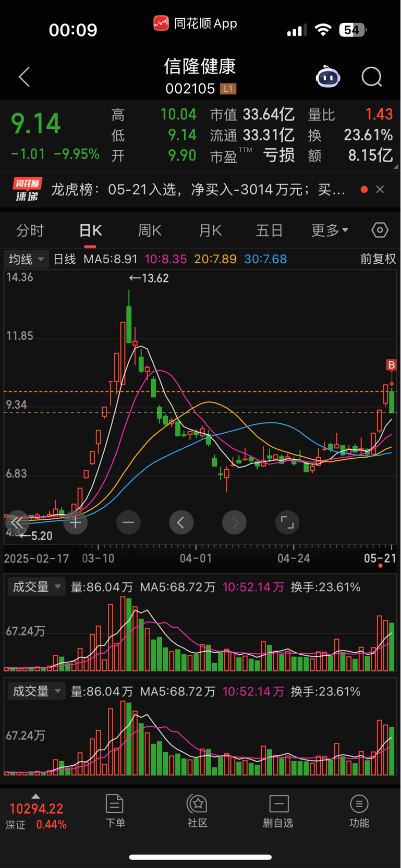Image resolution: width=401 pixels, height=868 pixels.
Task: Tap 删自选 remove from watchlist
Action: (278, 811)
